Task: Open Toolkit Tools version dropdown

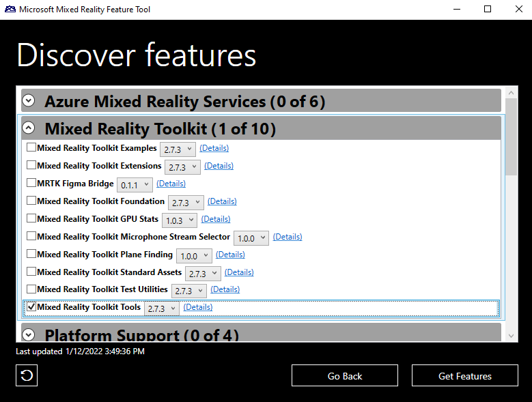Action: point(161,308)
